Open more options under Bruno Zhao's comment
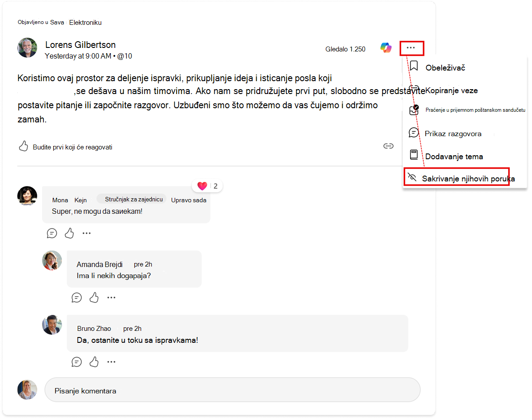 coord(111,362)
